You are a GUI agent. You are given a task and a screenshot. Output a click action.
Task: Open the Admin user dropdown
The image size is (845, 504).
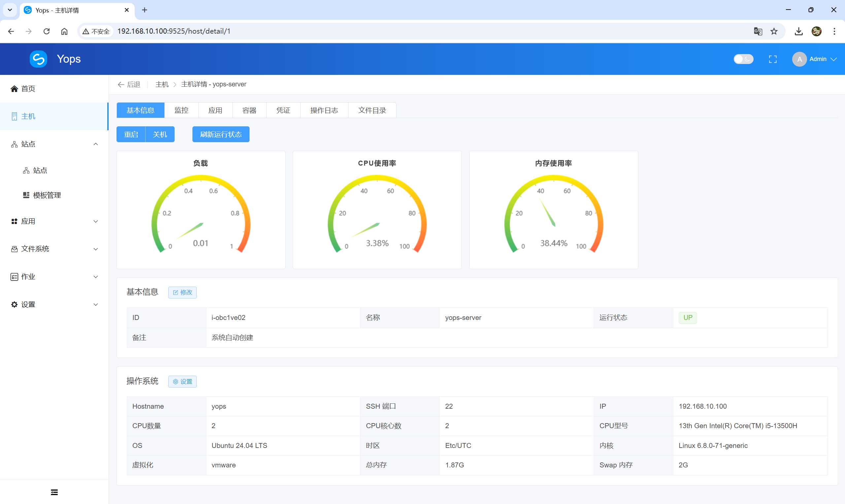[x=814, y=59]
